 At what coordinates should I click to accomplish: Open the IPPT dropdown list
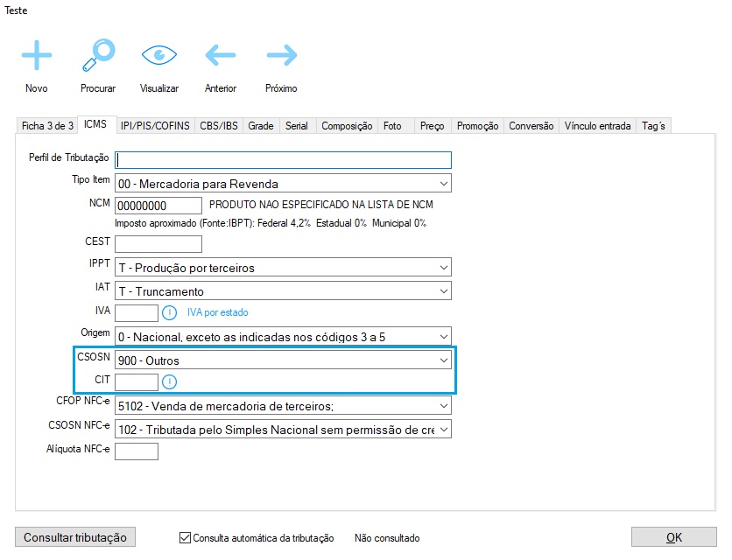tap(443, 268)
